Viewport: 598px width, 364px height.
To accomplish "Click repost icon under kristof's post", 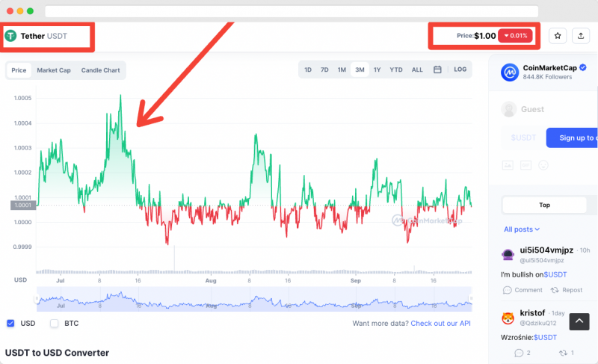I will (563, 353).
